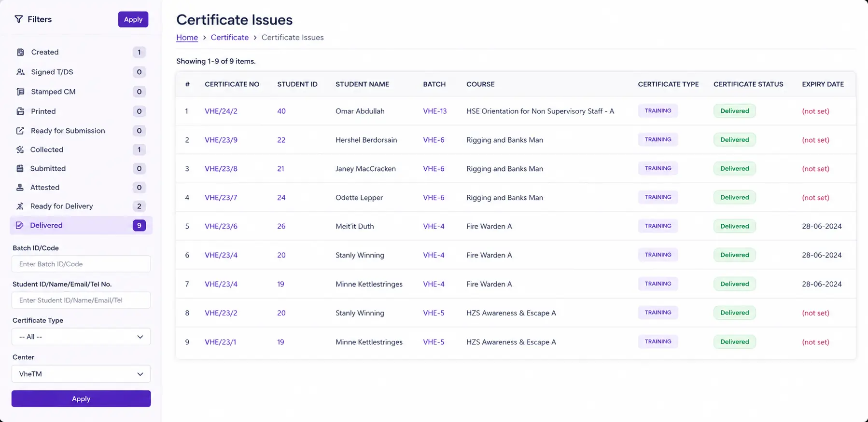Open batch VHE-5 in row 9

pyautogui.click(x=434, y=342)
